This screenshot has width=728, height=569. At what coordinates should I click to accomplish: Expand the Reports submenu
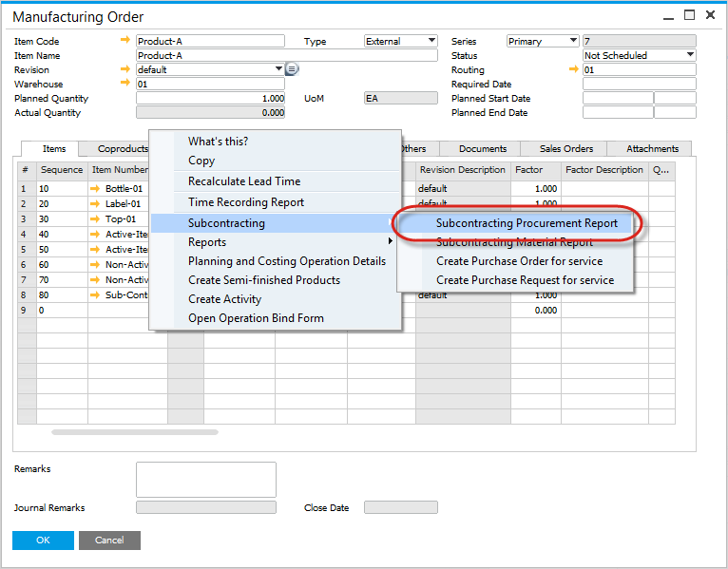pyautogui.click(x=276, y=242)
